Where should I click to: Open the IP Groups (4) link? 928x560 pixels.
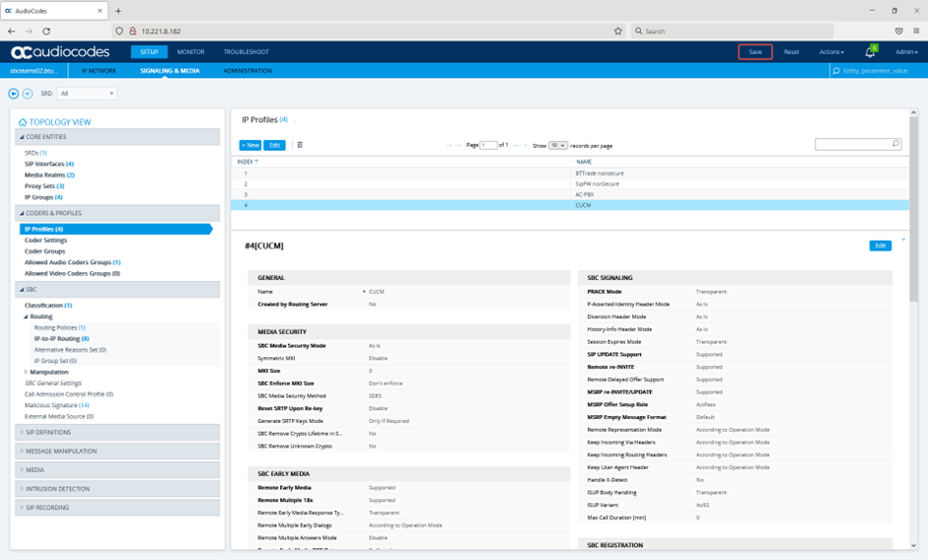[x=43, y=197]
